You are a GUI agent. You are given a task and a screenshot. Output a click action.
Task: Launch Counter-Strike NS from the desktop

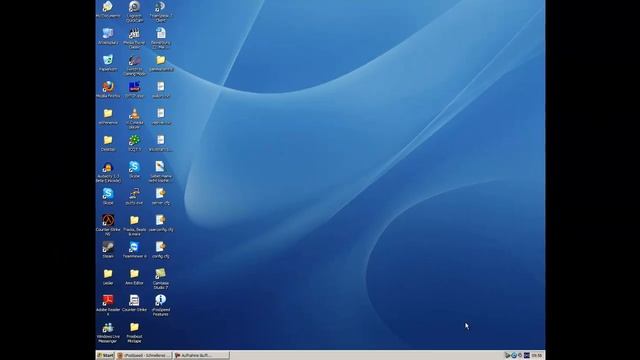108,220
